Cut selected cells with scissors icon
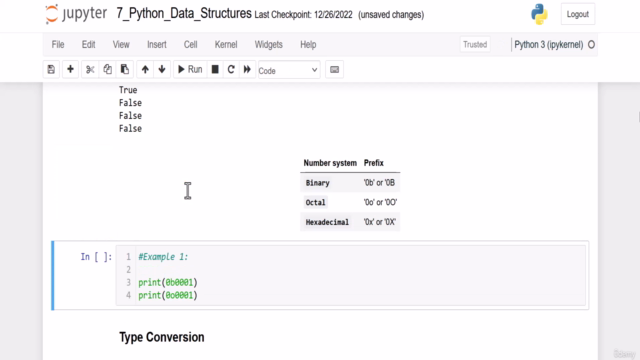The width and height of the screenshot is (640, 360). 90,69
